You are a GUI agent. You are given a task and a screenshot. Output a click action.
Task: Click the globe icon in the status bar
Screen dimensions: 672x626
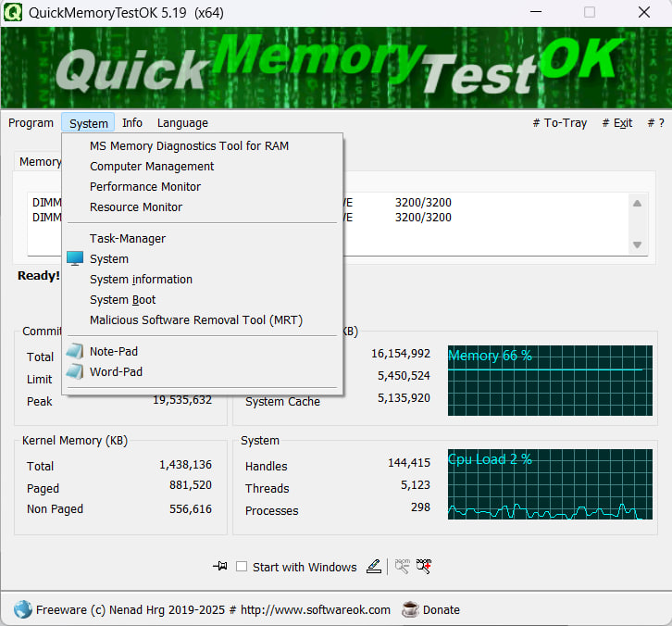click(23, 609)
